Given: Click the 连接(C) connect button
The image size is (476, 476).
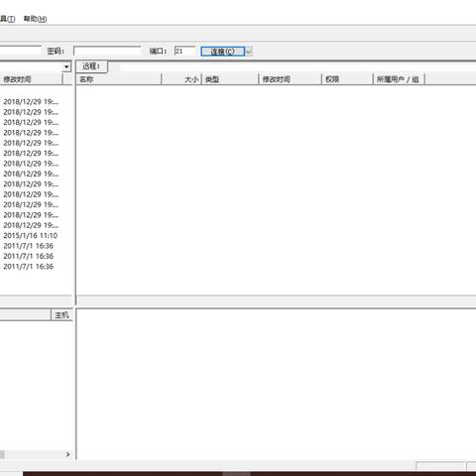Looking at the screenshot, I should point(222,52).
